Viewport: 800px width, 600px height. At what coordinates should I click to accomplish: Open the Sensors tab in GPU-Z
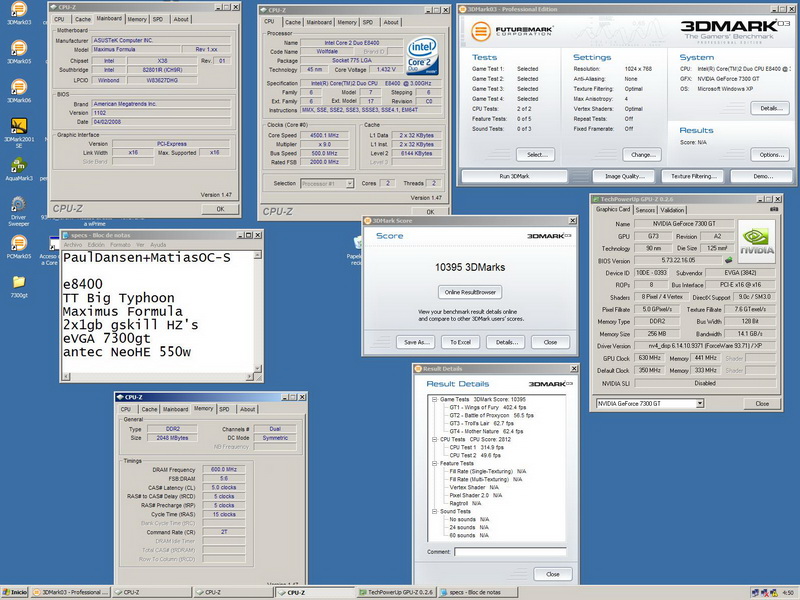645,210
